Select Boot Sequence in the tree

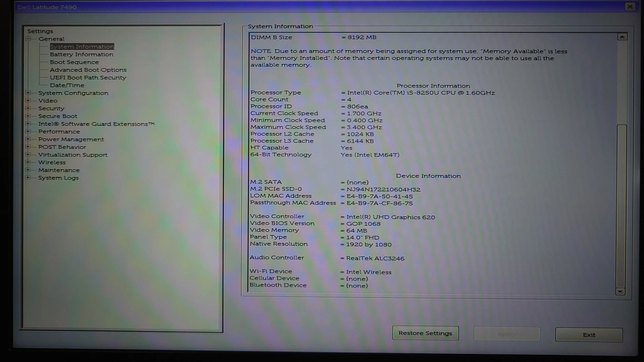(x=74, y=62)
